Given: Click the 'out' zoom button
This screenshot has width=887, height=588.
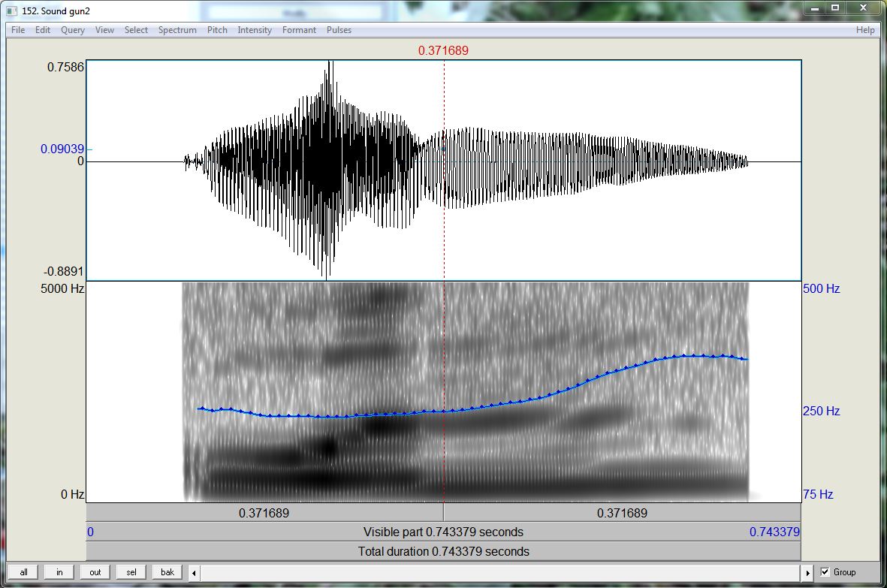Looking at the screenshot, I should pyautogui.click(x=95, y=572).
